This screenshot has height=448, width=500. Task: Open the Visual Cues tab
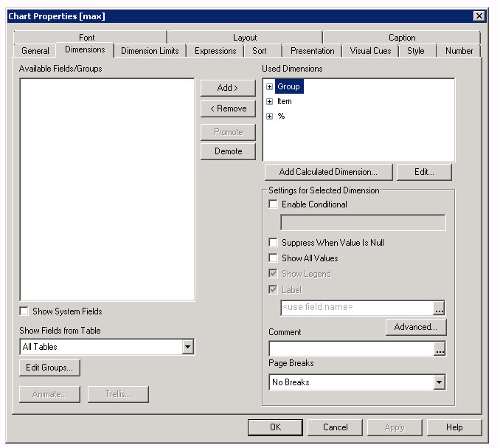point(370,51)
